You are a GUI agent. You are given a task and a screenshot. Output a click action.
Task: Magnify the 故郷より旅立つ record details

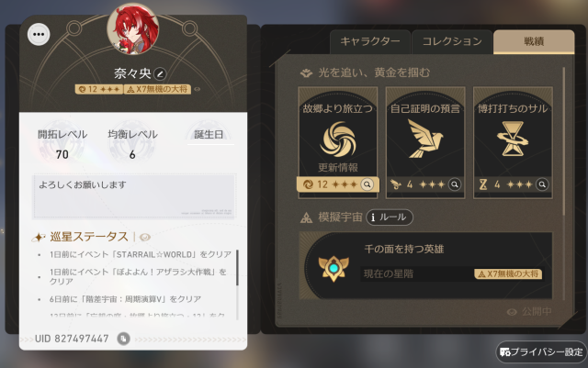[367, 184]
